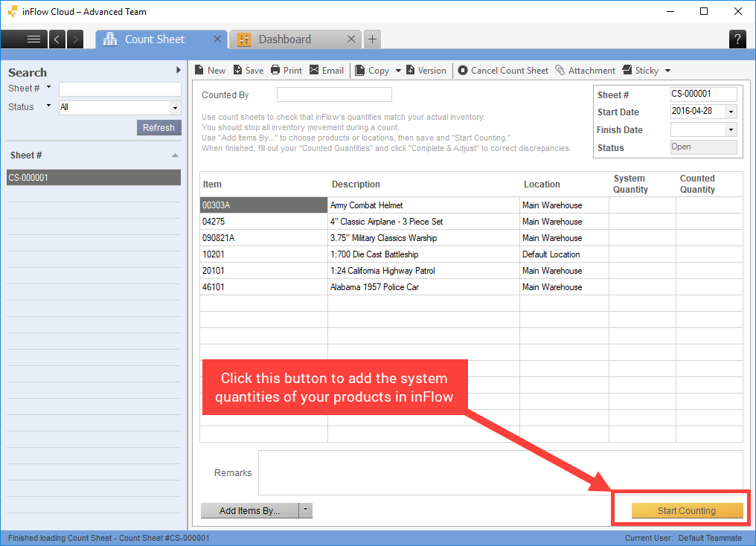Create a New count sheet

pyautogui.click(x=211, y=71)
